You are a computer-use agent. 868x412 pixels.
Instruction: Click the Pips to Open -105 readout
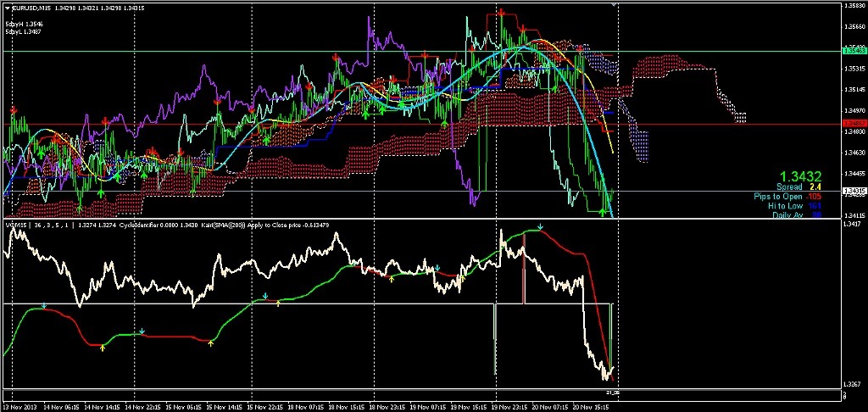(787, 197)
